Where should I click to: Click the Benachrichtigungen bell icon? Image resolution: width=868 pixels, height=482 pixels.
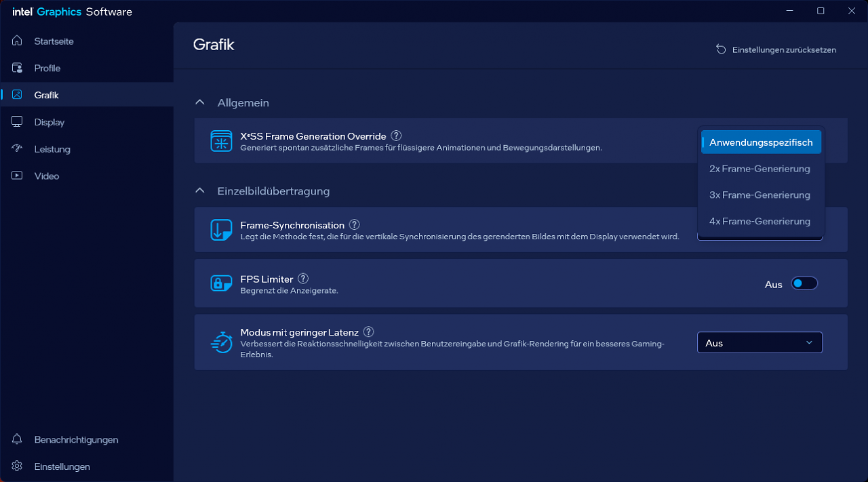(x=17, y=439)
